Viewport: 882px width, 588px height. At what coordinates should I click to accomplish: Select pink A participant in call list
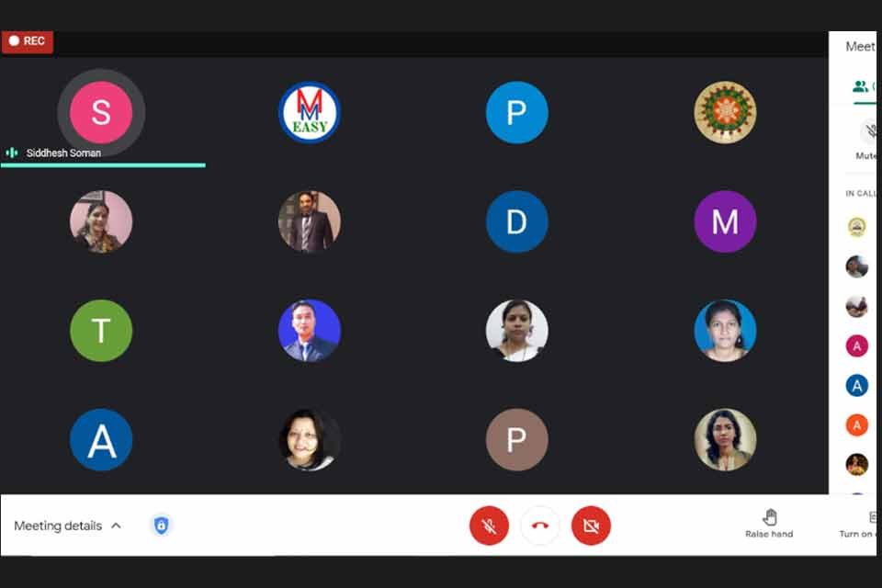click(x=856, y=345)
